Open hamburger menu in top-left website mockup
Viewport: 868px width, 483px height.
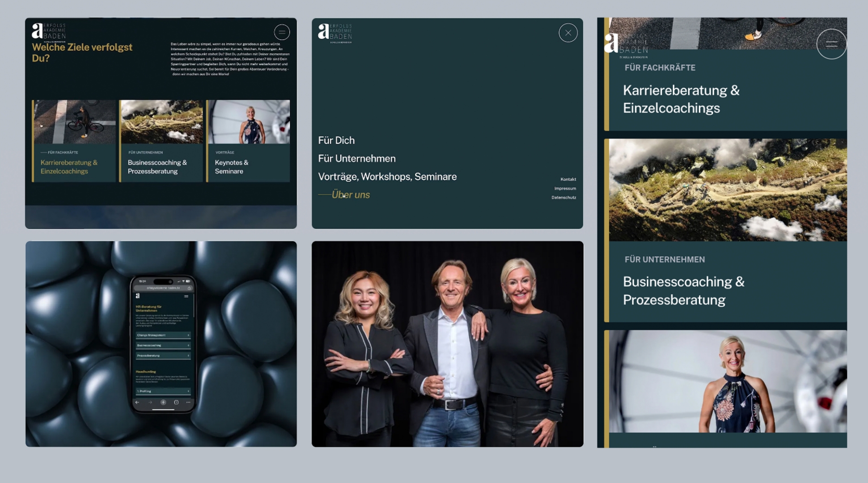282,32
